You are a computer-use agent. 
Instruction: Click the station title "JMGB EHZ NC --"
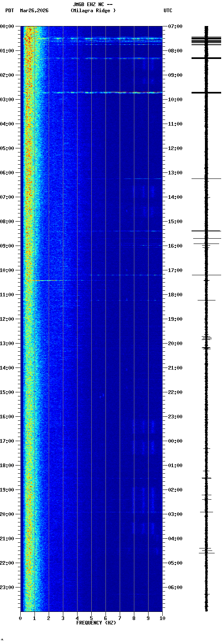[x=93, y=4]
